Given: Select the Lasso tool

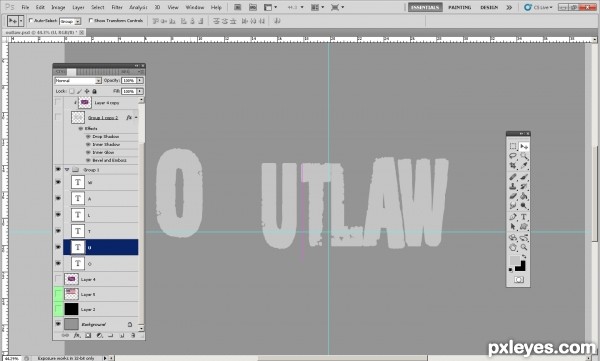Looking at the screenshot, I should [513, 156].
